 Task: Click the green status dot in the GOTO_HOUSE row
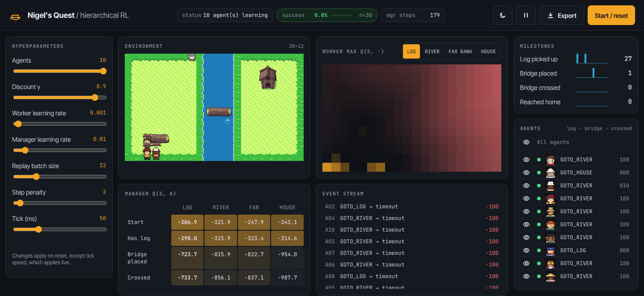pyautogui.click(x=539, y=173)
